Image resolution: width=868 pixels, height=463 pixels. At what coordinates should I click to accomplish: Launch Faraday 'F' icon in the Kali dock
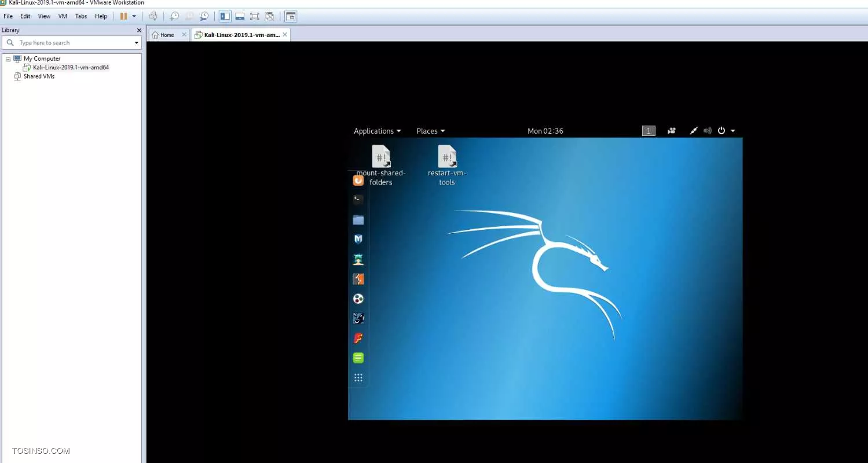point(358,338)
